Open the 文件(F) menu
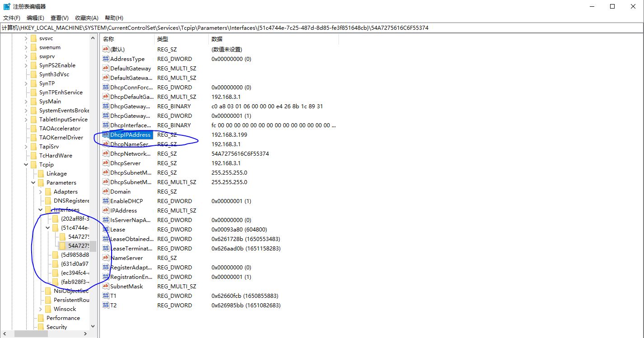The width and height of the screenshot is (644, 338). tap(12, 18)
